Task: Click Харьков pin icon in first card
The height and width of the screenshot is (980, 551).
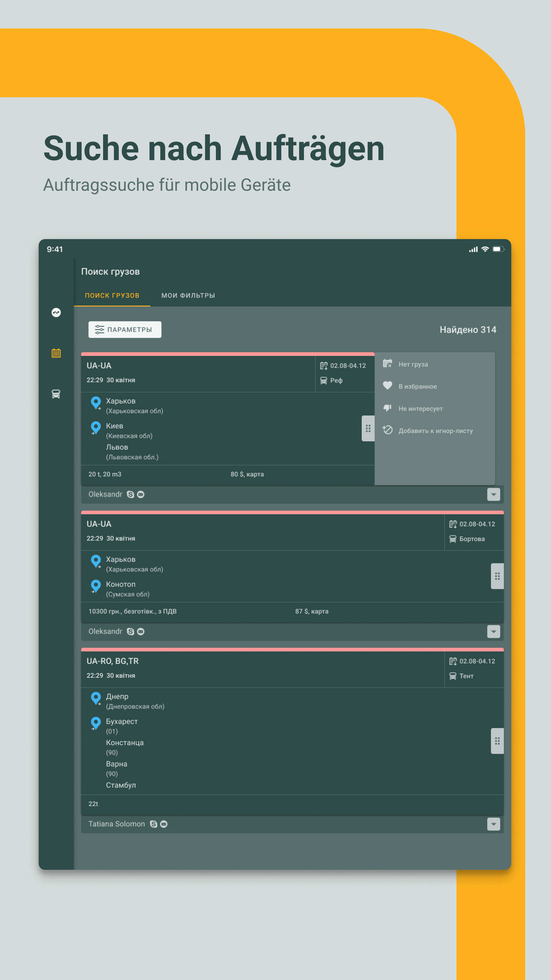Action: click(96, 403)
